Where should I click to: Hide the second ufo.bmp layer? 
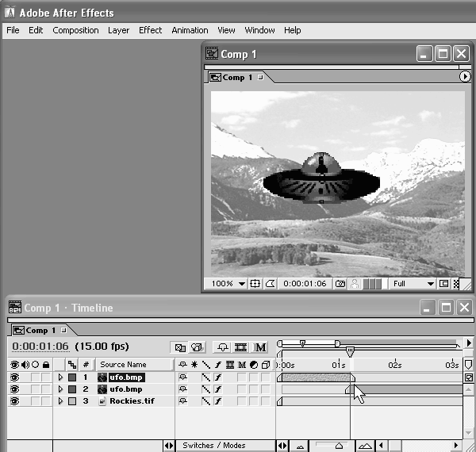coord(13,389)
